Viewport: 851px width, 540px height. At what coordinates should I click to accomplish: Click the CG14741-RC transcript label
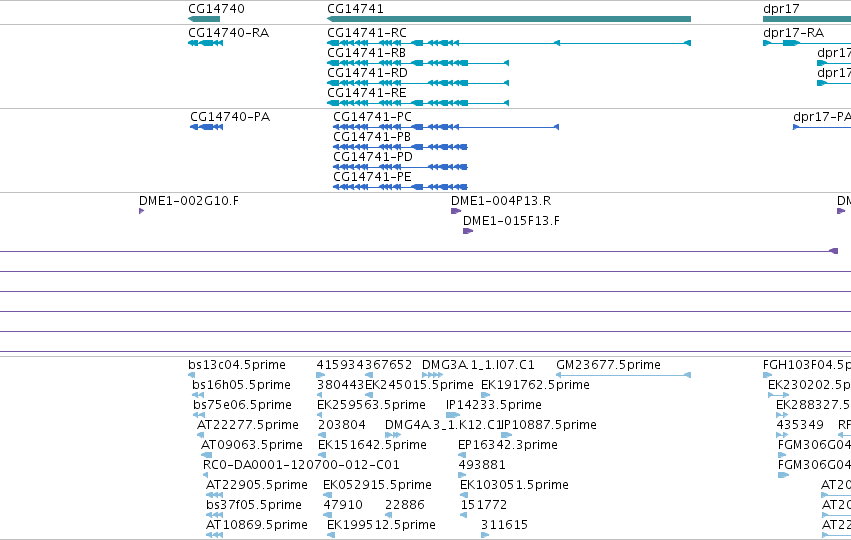[x=367, y=33]
